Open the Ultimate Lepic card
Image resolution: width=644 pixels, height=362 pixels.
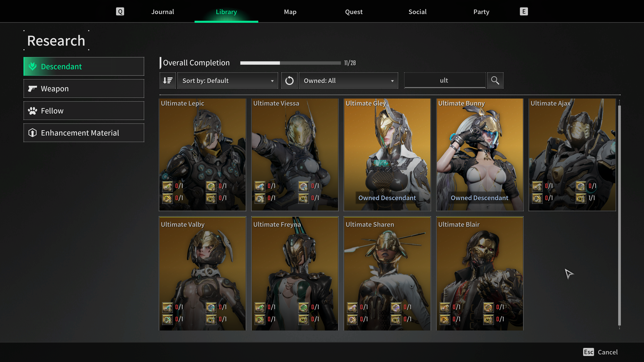coord(202,155)
